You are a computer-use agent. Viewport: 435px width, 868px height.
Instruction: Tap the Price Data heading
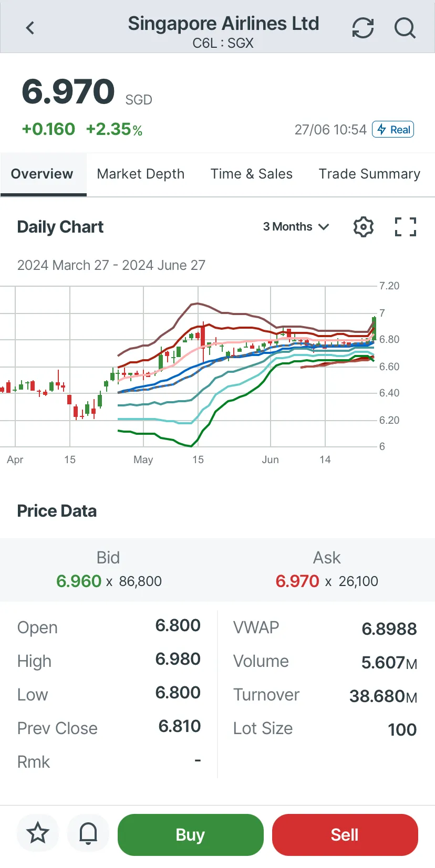(x=57, y=511)
